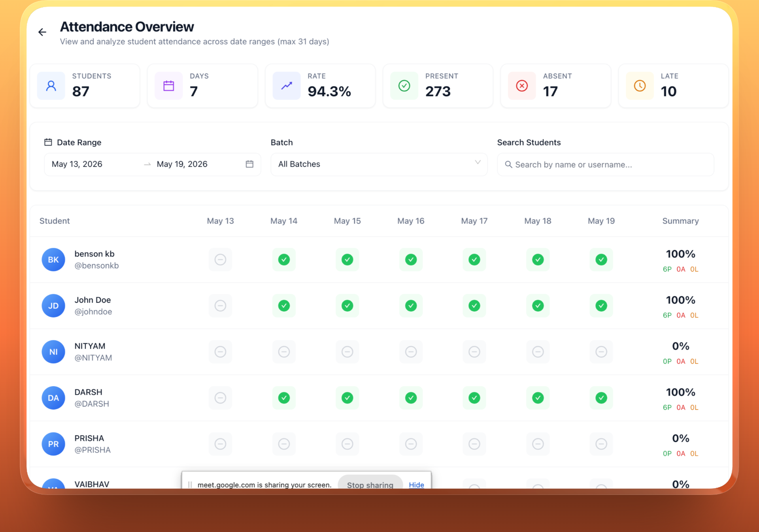Select the end date May 19, 2026
The image size is (759, 532).
coord(182,164)
